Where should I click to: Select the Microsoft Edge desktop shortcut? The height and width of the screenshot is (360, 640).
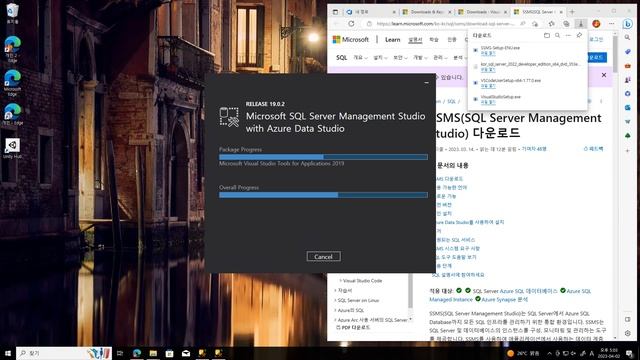pos(12,83)
